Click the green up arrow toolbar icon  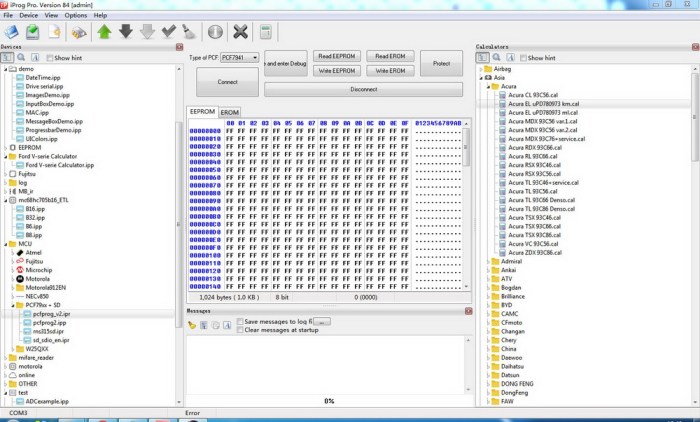tap(105, 32)
